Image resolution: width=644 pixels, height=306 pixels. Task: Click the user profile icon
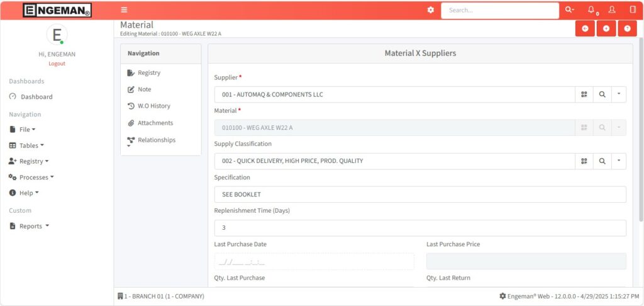coord(612,10)
